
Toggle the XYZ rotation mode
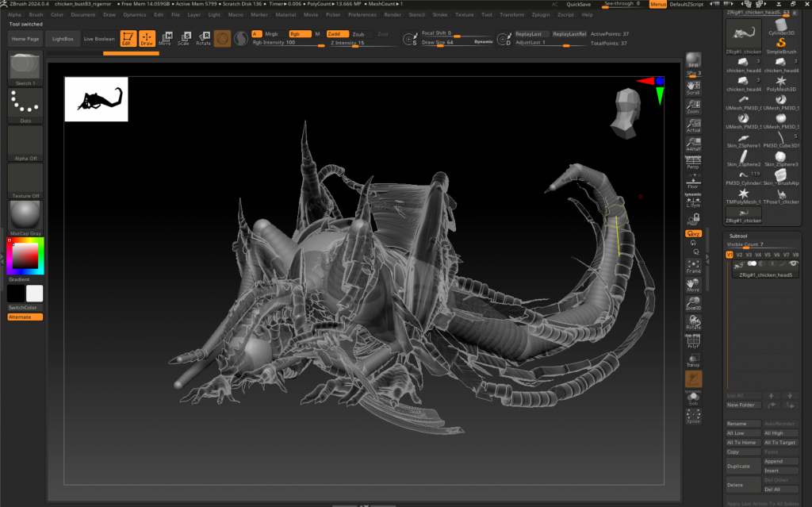693,234
